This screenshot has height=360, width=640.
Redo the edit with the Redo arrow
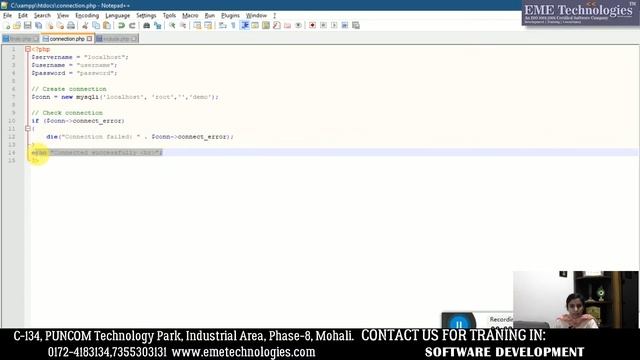(x=132, y=25)
